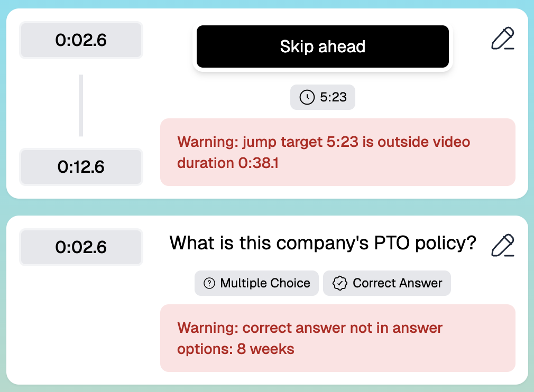This screenshot has width=534, height=392.
Task: Click the correct answer warning about 8 weeks
Action: [338, 338]
